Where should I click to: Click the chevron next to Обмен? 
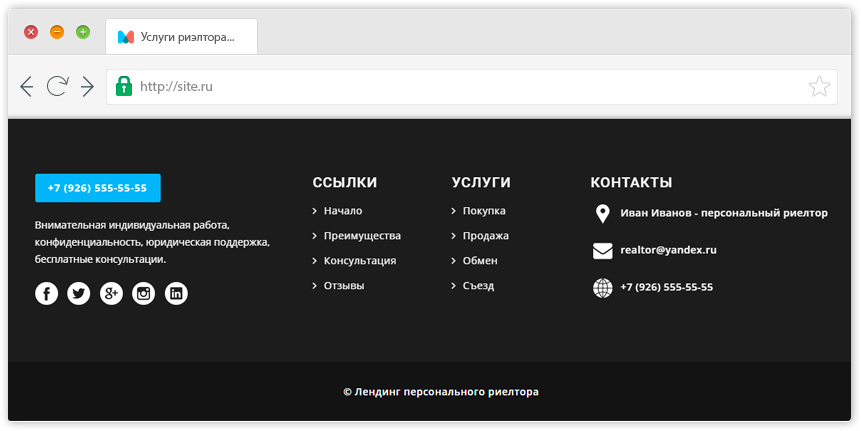[454, 261]
